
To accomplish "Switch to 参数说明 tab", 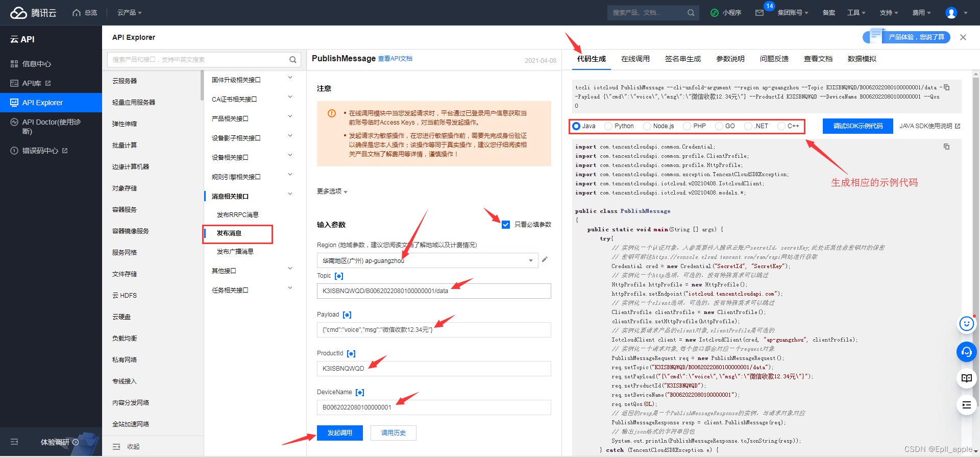I will point(730,59).
